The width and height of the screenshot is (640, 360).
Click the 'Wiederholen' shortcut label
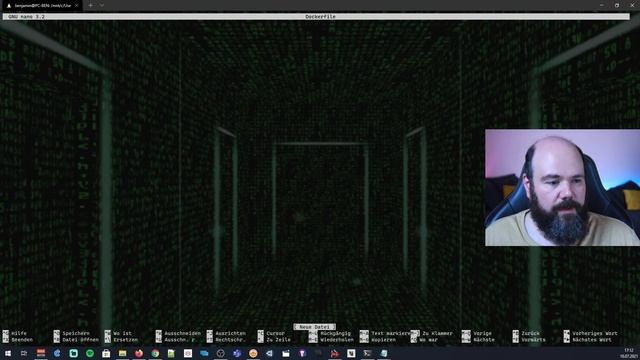(x=337, y=340)
